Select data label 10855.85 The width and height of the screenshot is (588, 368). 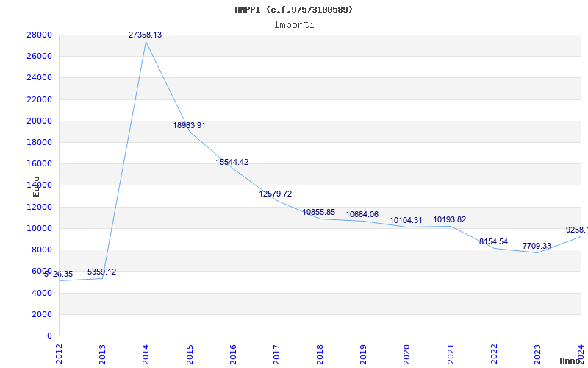319,212
